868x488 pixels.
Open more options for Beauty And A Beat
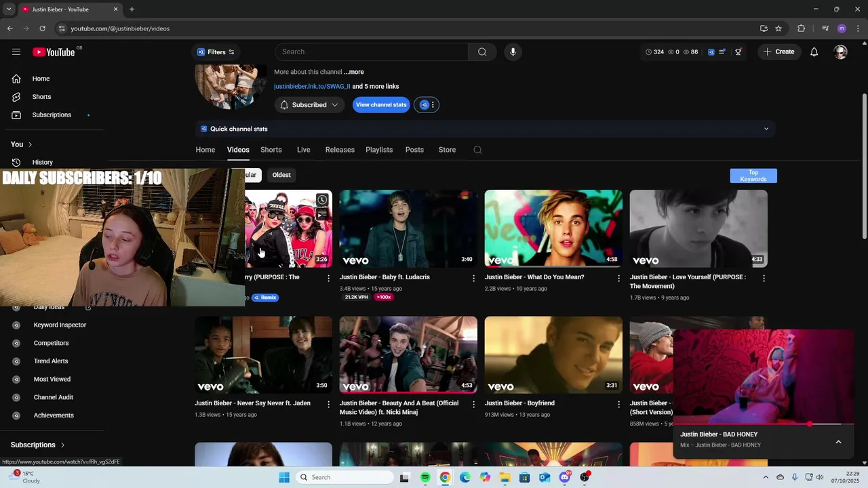click(x=474, y=405)
